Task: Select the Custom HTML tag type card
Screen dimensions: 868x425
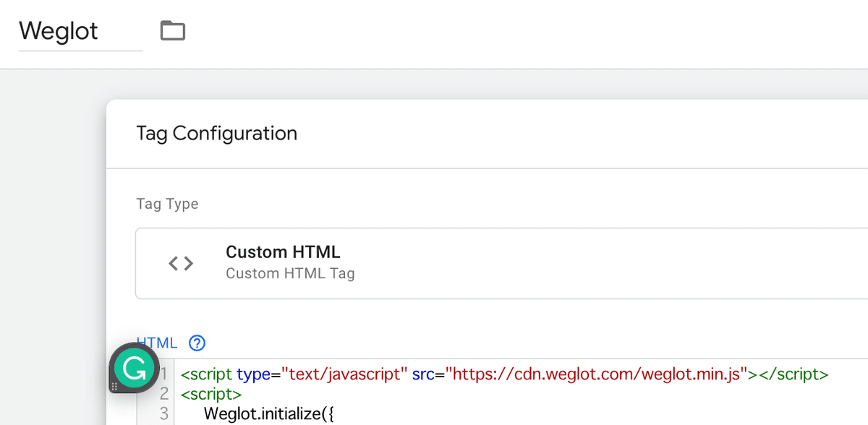Action: [x=501, y=264]
